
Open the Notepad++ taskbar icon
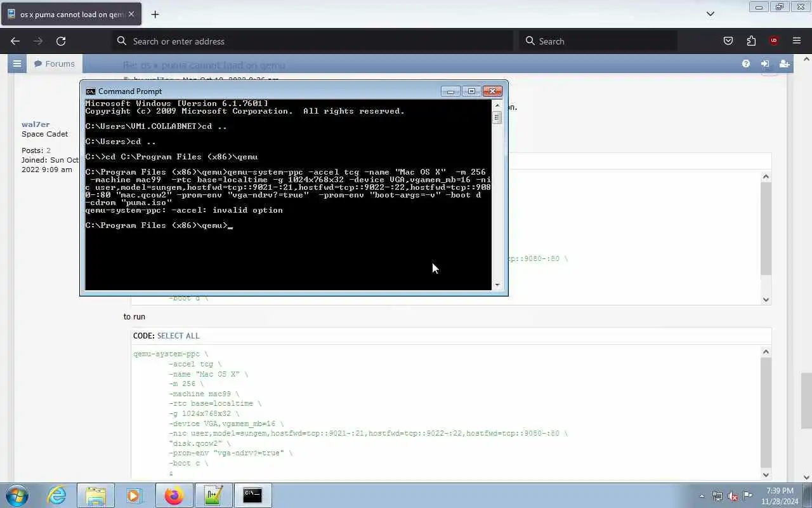pyautogui.click(x=213, y=495)
